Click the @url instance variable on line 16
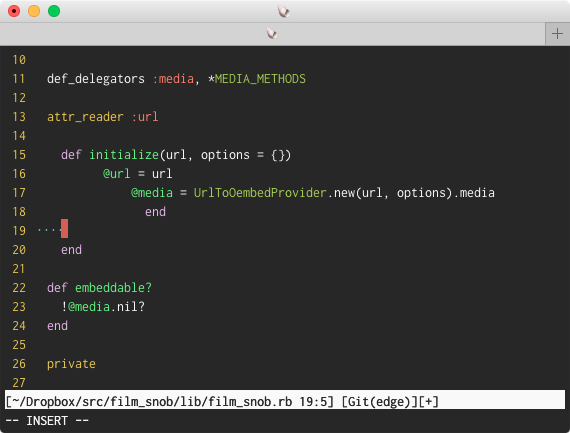 [x=116, y=174]
